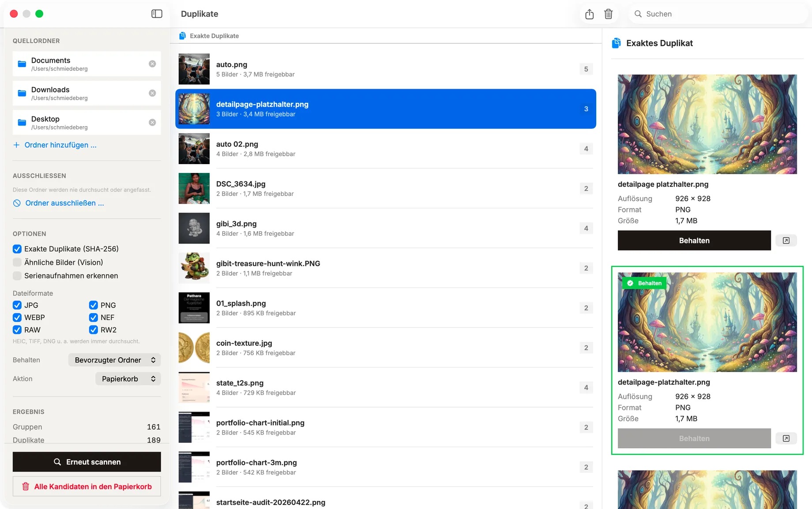Click the share export icon in toolbar

590,14
